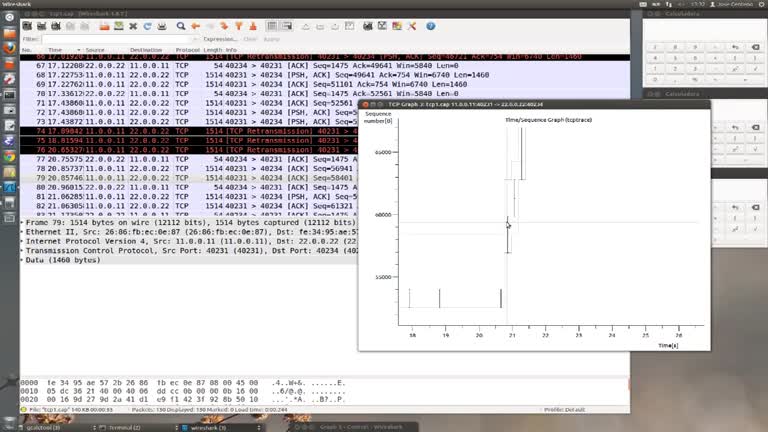This screenshot has width=768, height=432.
Task: Print packets toolbar icon
Action: (162, 26)
